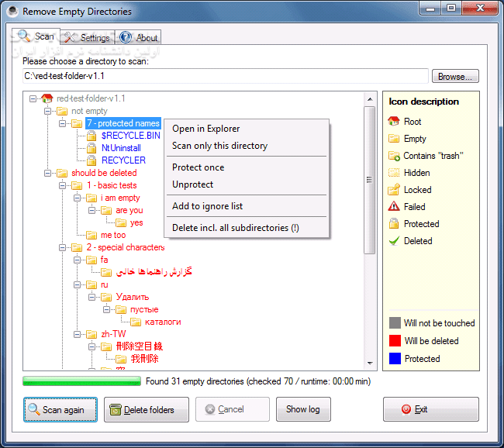Click the blue 'Protected' color swatch
Image resolution: width=504 pixels, height=448 pixels.
[395, 358]
